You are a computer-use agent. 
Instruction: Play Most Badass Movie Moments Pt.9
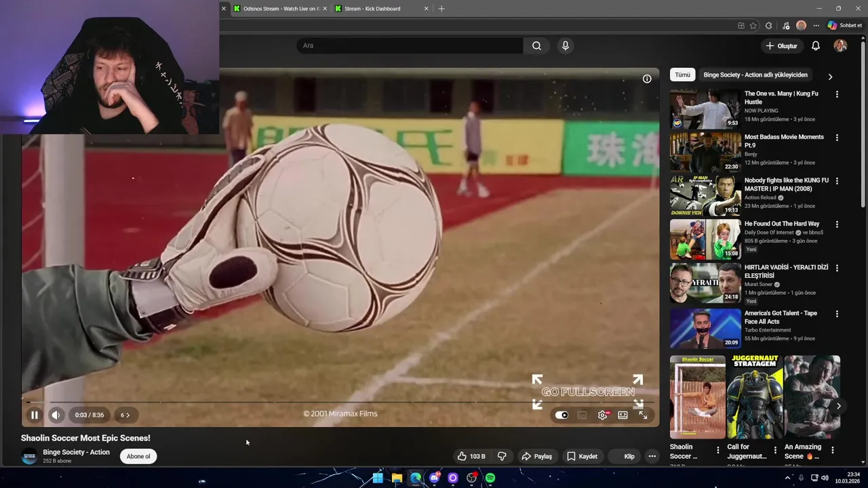click(x=705, y=152)
